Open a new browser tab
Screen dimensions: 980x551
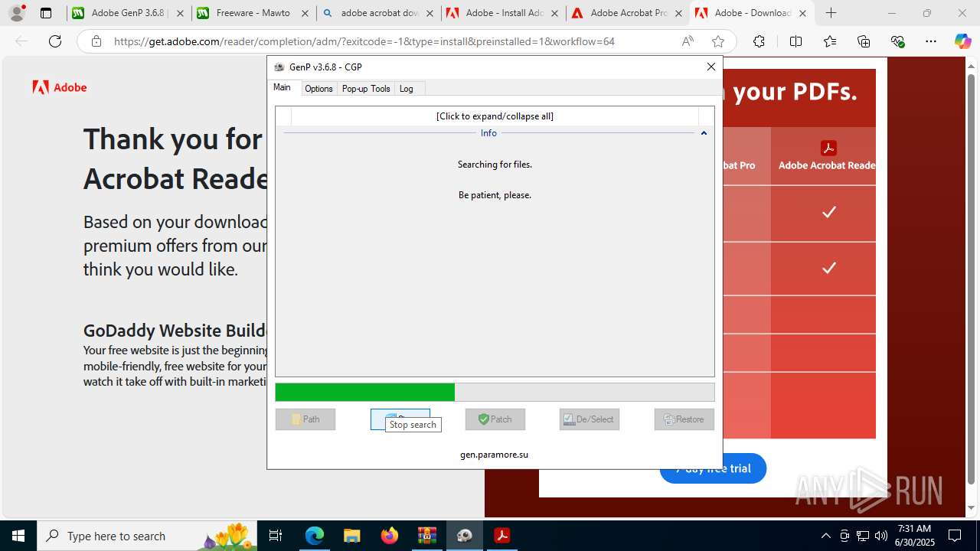(831, 13)
